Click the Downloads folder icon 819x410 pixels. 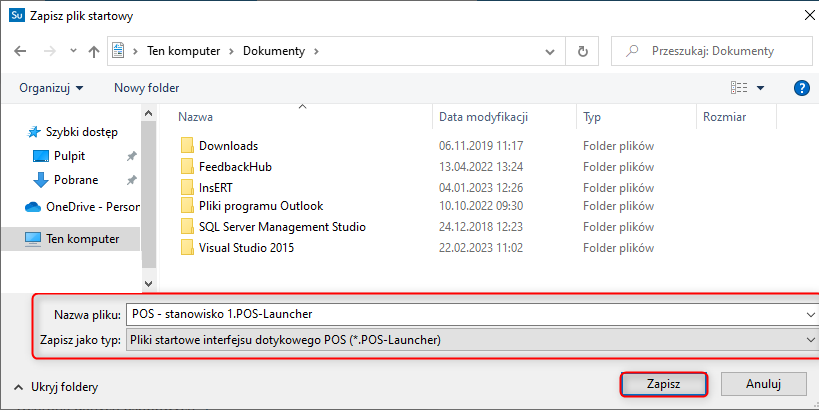pyautogui.click(x=187, y=146)
